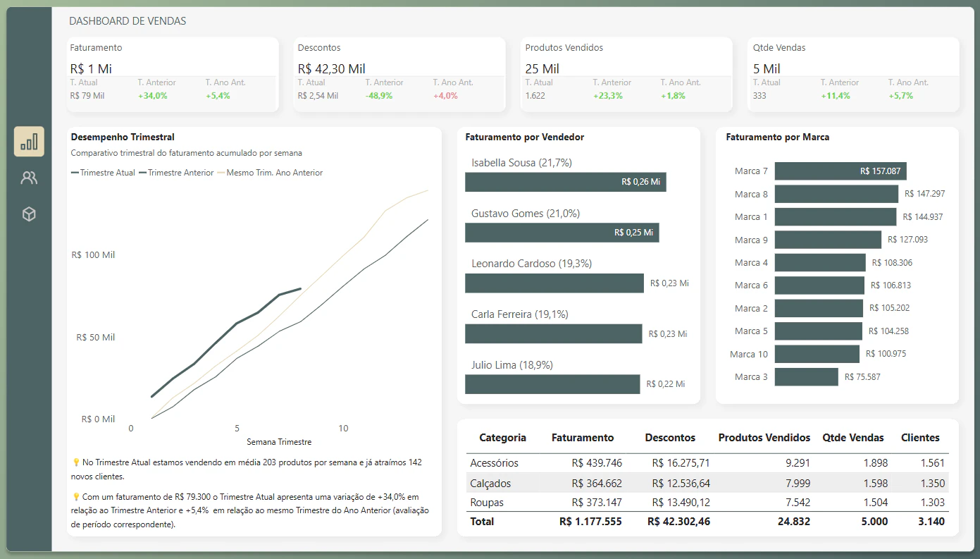Viewport: 980px width, 559px height.
Task: Click the Trimestre Atual legend entry
Action: coord(103,173)
